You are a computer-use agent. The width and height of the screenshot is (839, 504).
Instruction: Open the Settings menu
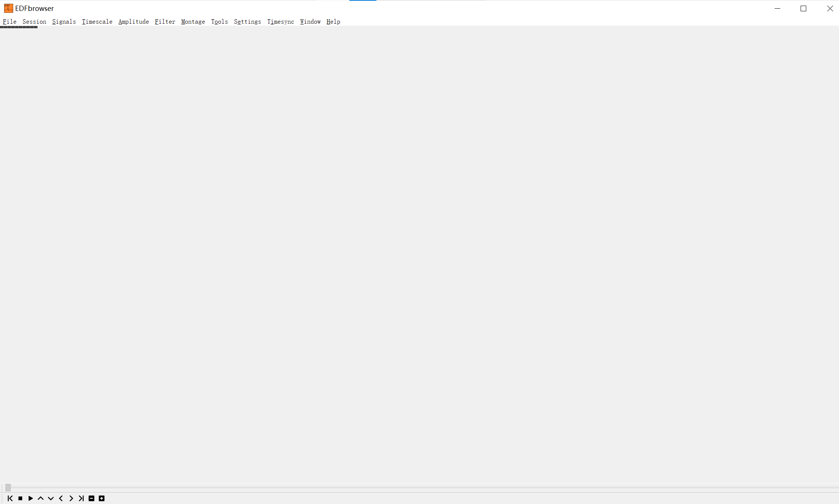tap(247, 22)
